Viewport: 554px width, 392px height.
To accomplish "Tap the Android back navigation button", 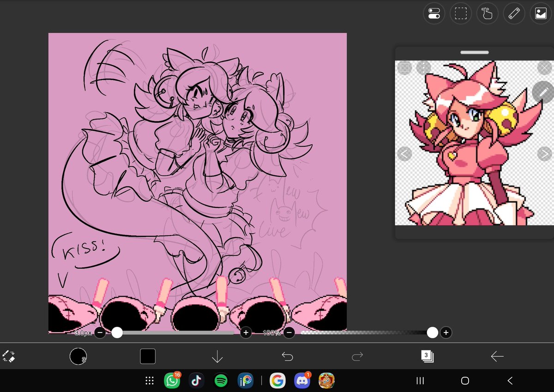I will (510, 381).
